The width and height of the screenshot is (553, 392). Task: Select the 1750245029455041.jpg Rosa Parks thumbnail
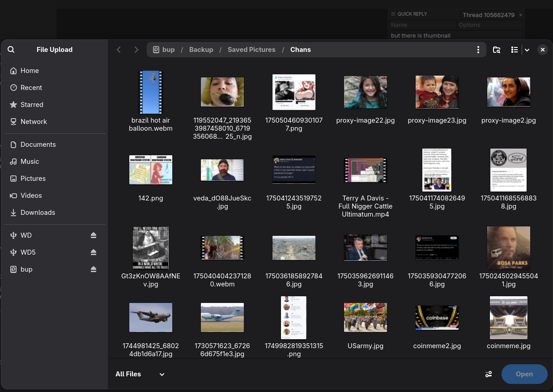click(x=509, y=247)
